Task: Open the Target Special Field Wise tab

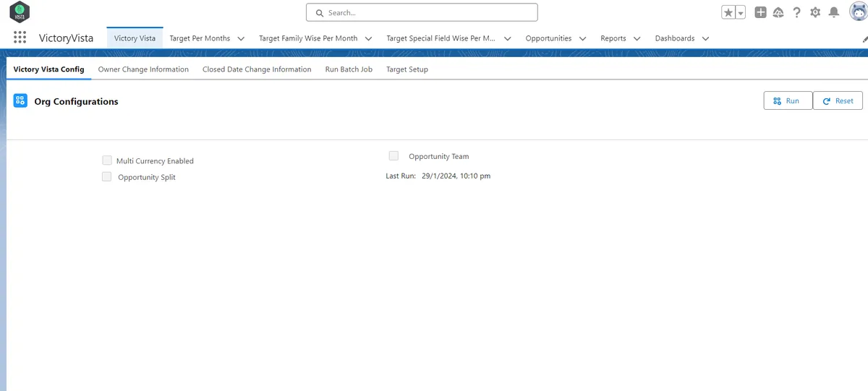Action: pyautogui.click(x=441, y=38)
